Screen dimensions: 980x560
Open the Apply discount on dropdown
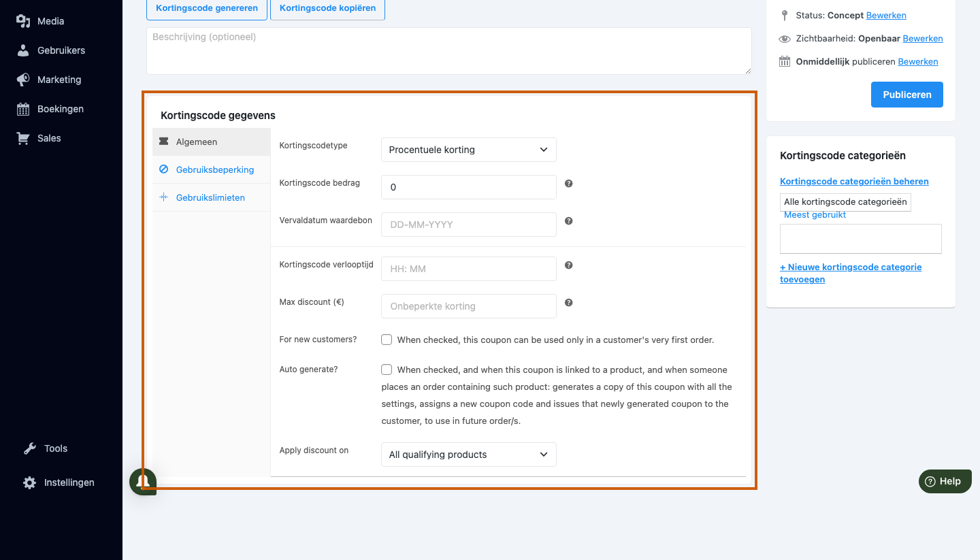click(x=469, y=455)
